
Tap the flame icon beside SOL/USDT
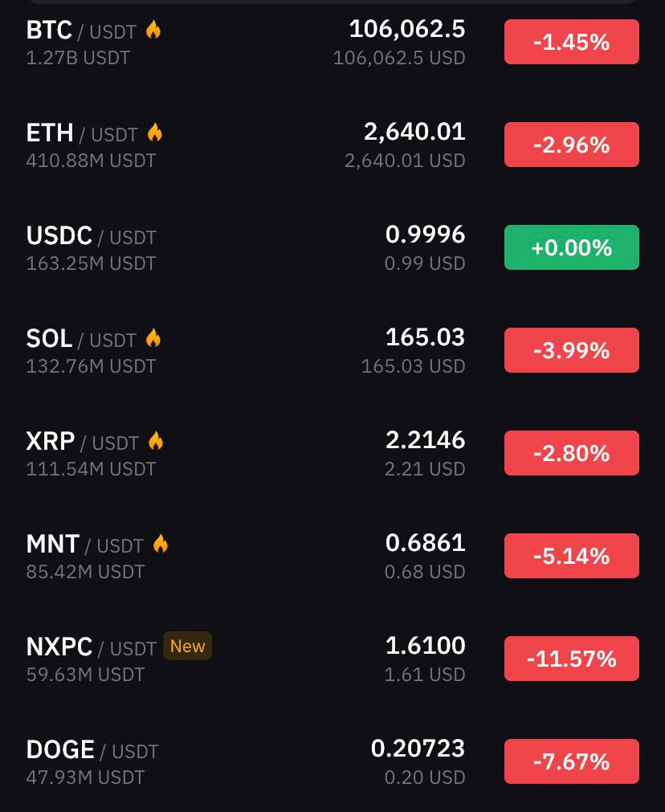tap(153, 338)
